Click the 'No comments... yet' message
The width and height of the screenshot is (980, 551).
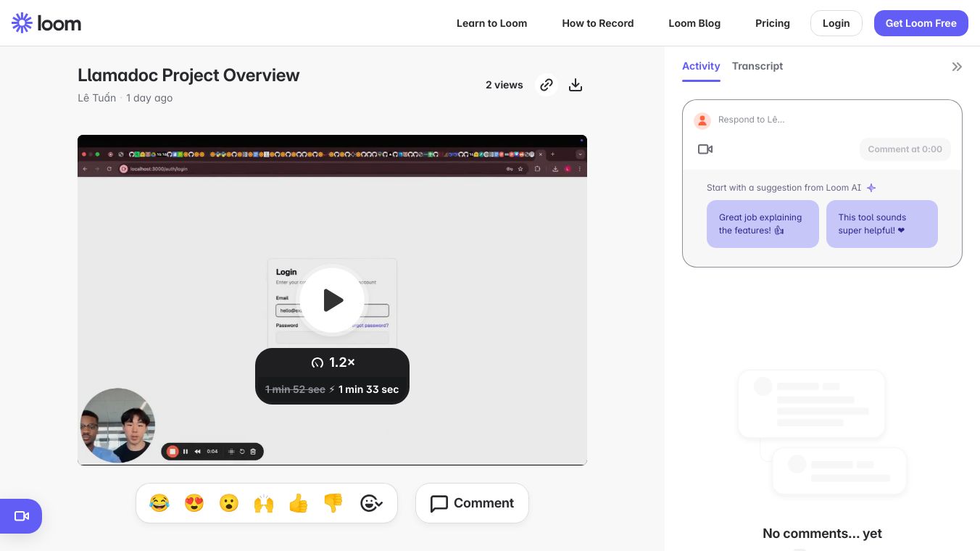click(822, 534)
